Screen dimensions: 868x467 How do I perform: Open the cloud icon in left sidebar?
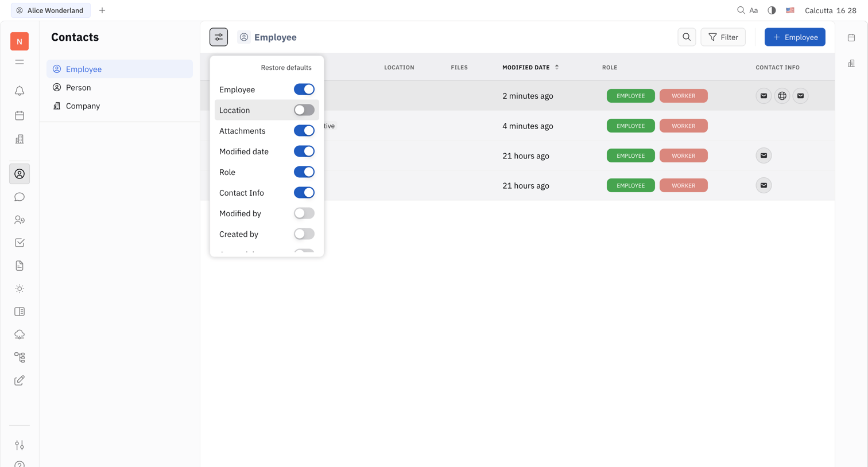tap(20, 334)
